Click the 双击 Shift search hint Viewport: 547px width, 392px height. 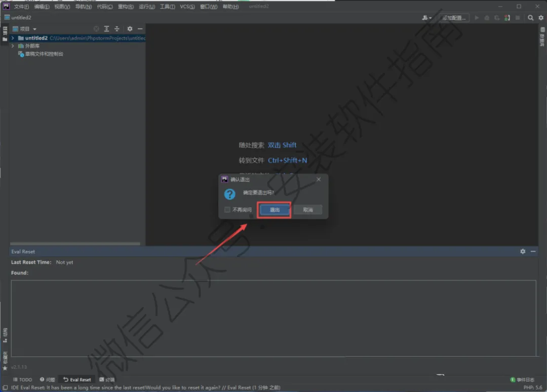[282, 145]
